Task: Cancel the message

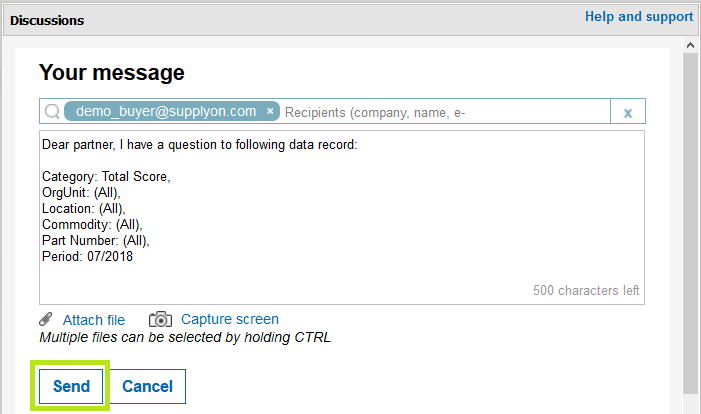Action: tap(148, 386)
